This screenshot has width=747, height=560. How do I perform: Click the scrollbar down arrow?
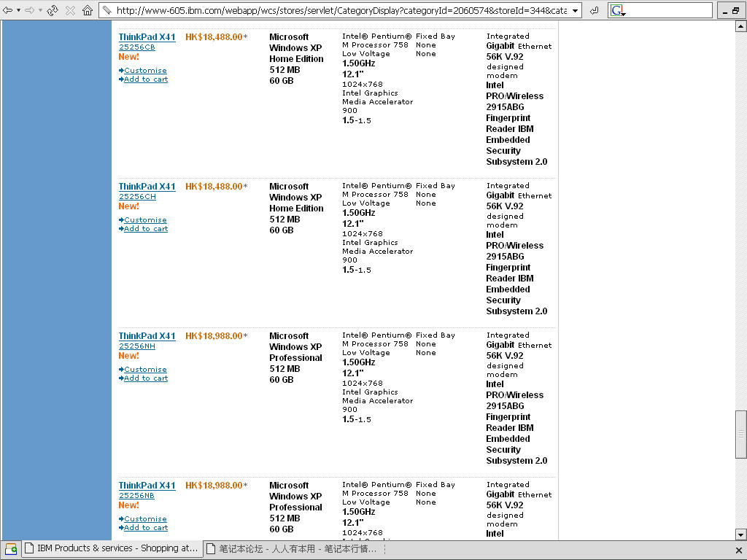741,534
